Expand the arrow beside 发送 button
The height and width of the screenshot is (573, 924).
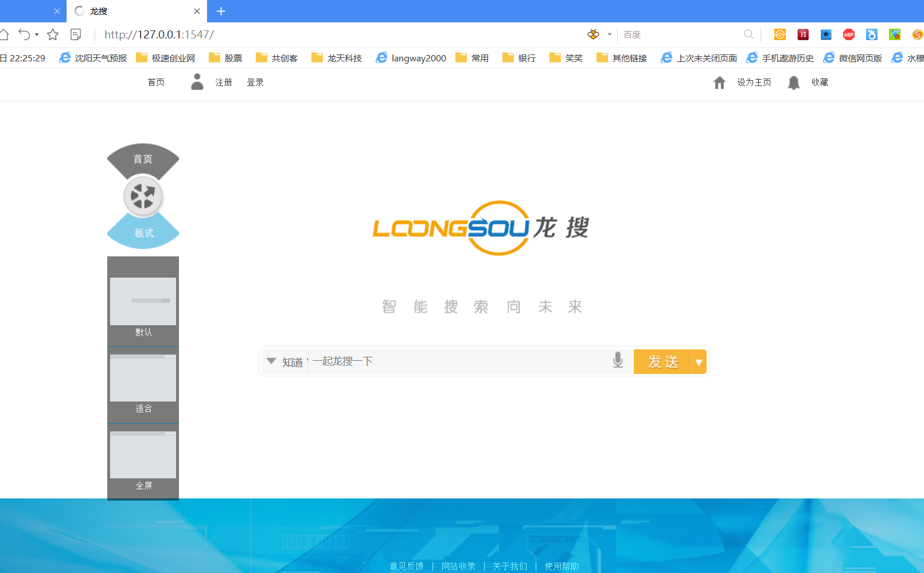[699, 362]
